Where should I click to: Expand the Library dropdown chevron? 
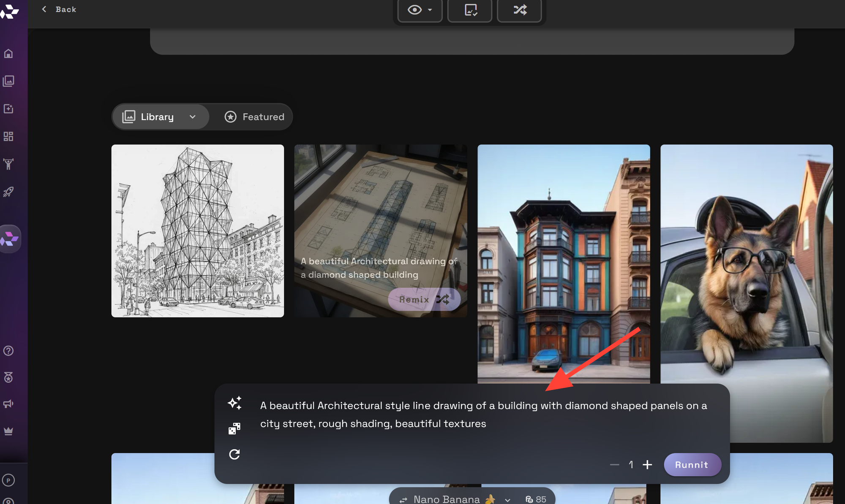click(193, 117)
